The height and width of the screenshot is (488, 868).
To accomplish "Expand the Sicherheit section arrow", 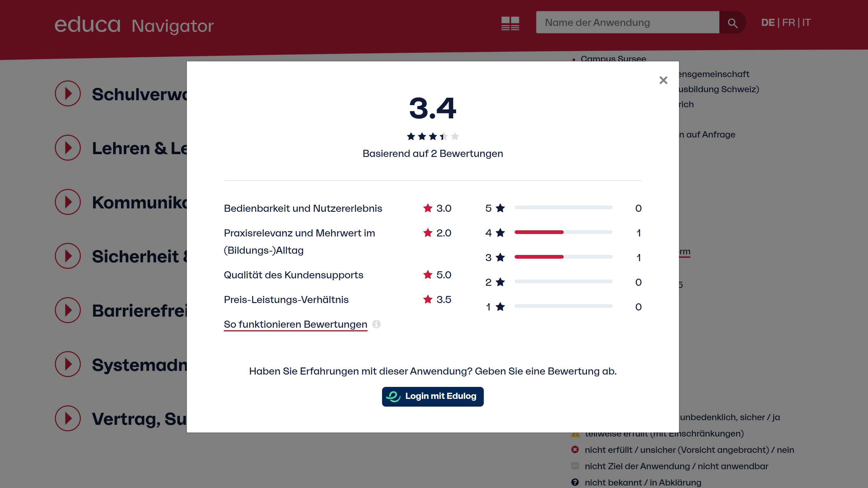I will pyautogui.click(x=68, y=256).
